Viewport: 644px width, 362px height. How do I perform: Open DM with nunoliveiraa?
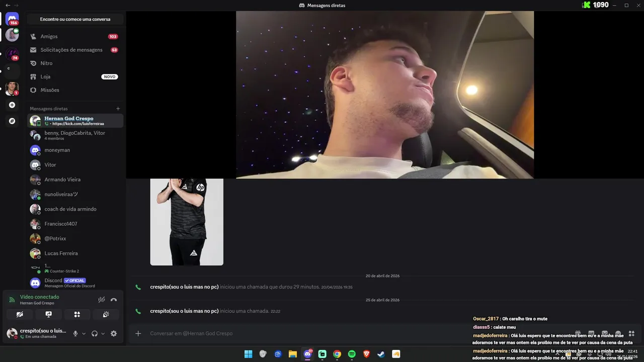[75, 194]
